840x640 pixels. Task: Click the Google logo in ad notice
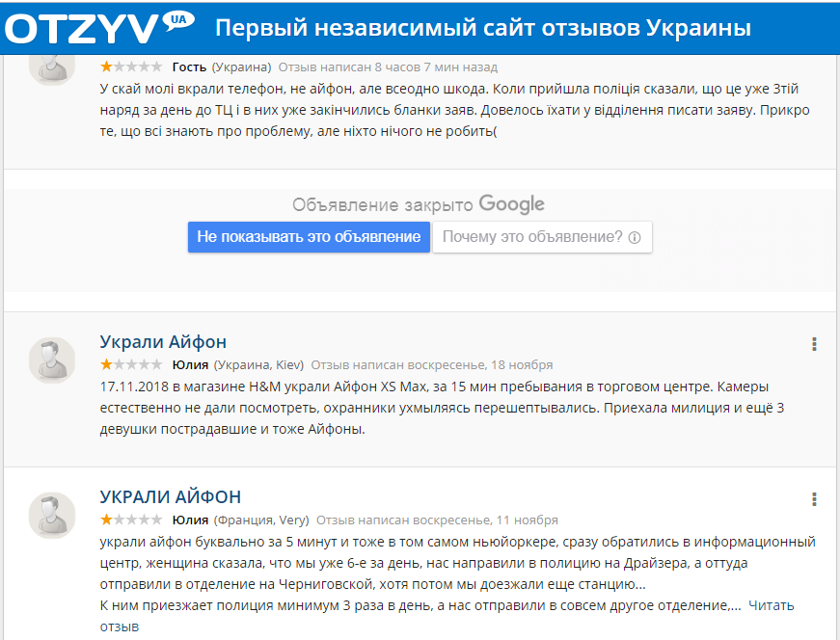512,204
